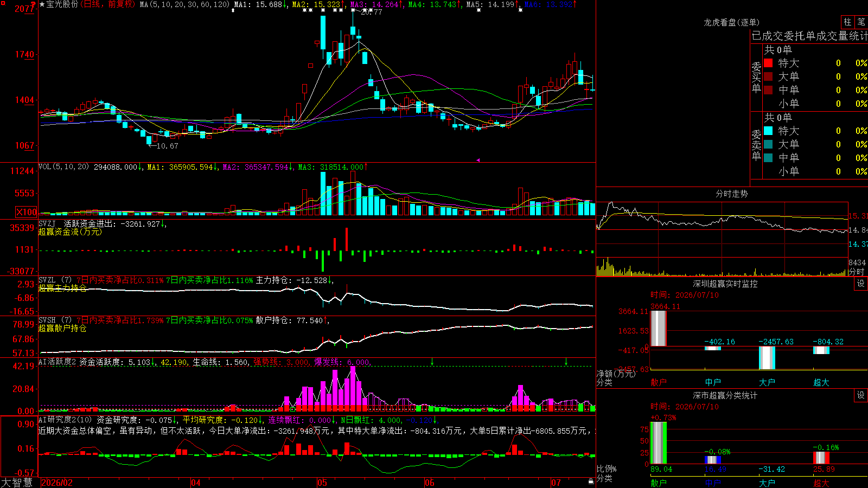Select dark red 大单 swatch in 委买单 legend
This screenshot has width=868, height=488.
(768, 76)
